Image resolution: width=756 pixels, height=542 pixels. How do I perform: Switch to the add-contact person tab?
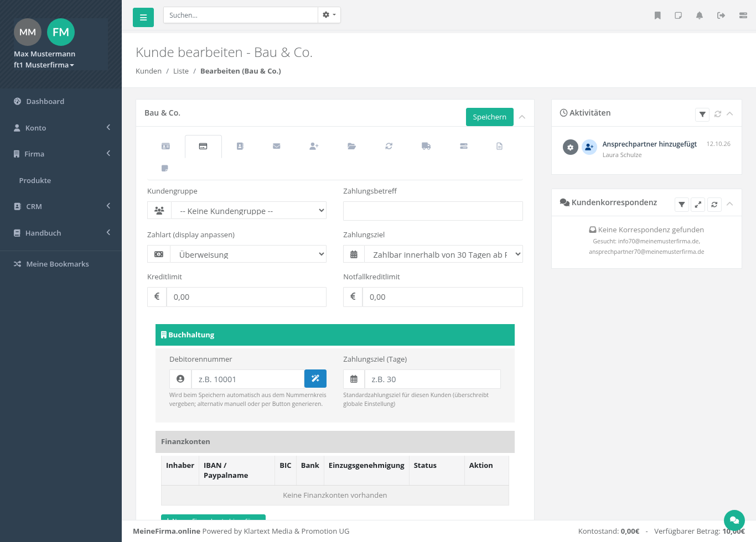point(314,146)
